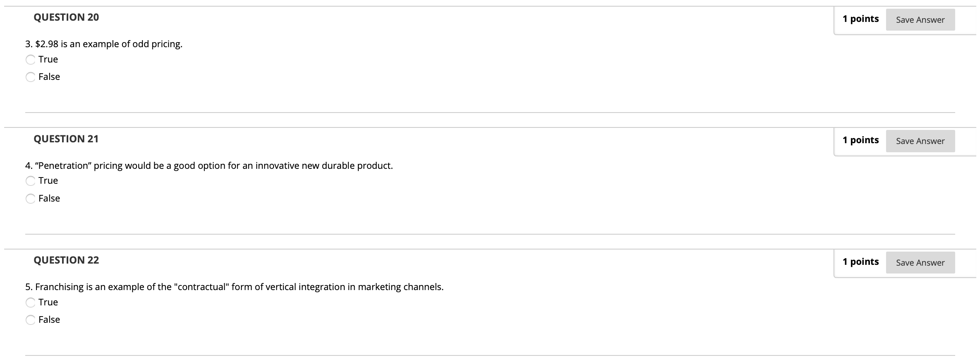Mark True radio button for franchising question
The image size is (980, 360).
[x=31, y=302]
